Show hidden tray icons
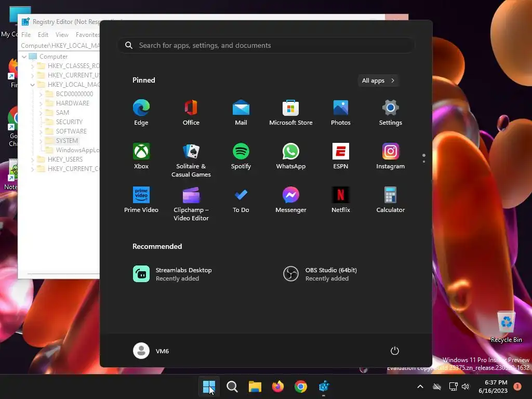532x399 pixels. (420, 387)
